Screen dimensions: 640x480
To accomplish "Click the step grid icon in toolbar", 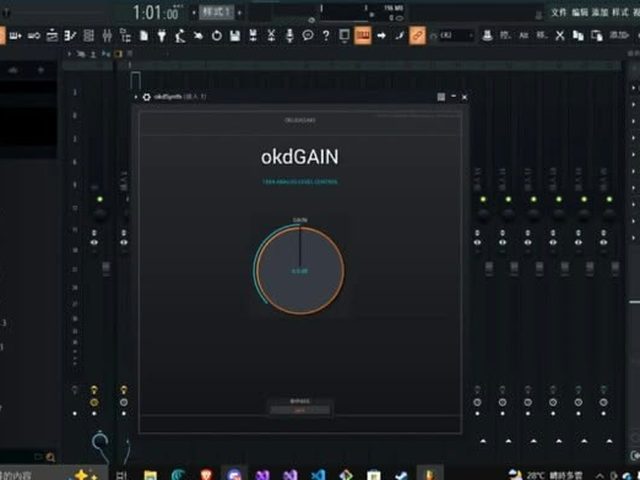I will pyautogui.click(x=89, y=36).
